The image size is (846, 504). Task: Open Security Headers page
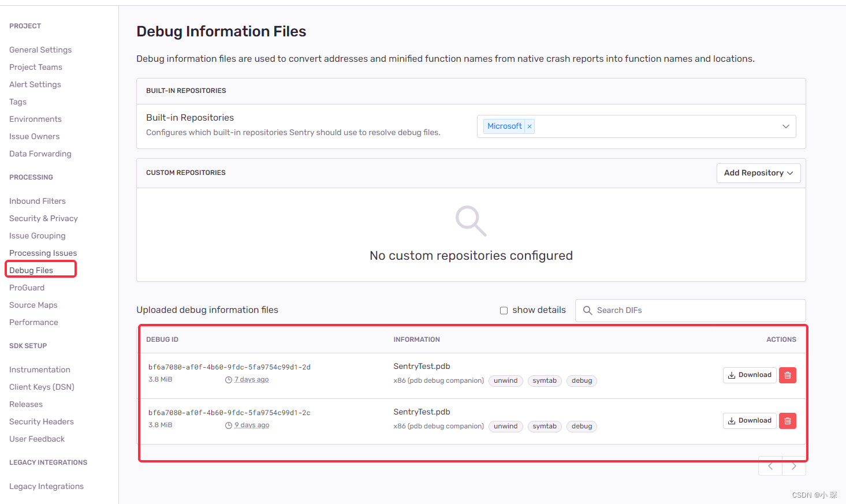[x=42, y=421]
